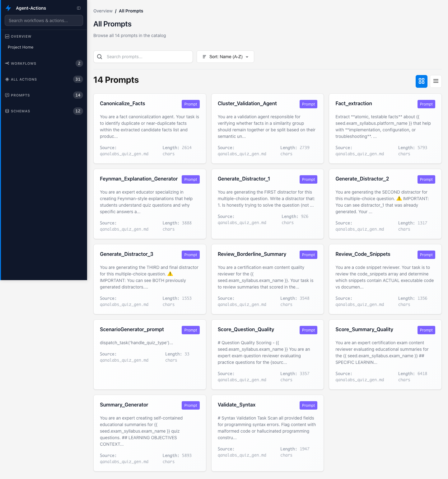Viewport: 448px width, 479px height.
Task: Click the Overview chart icon in sidebar
Action: click(7, 36)
